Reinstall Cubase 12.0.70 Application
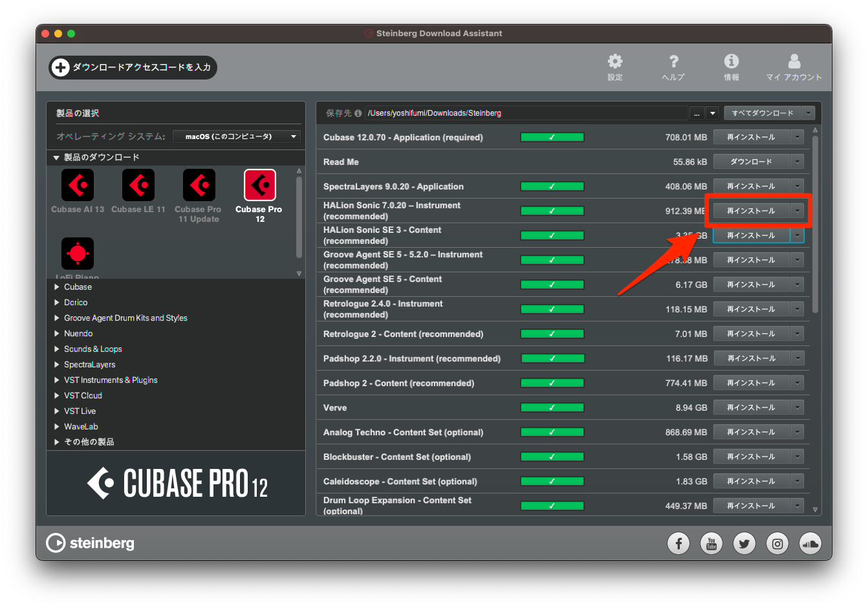Screen dimensions: 868x608 click(x=751, y=137)
